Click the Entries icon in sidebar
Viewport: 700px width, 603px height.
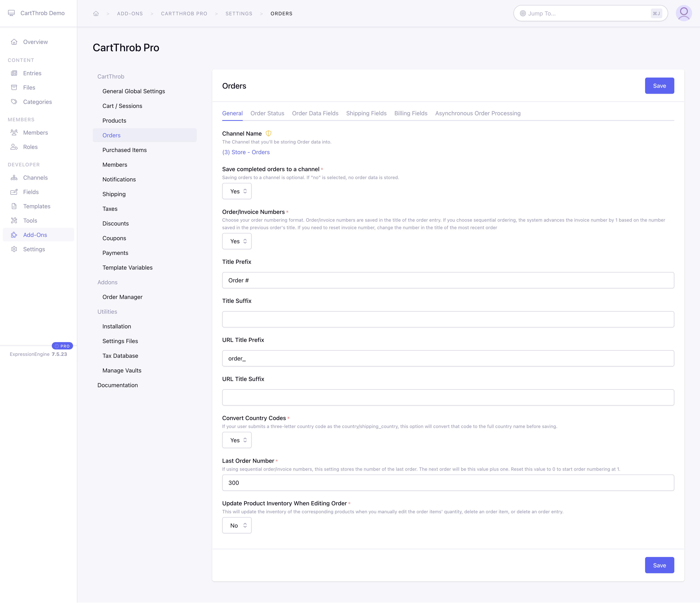coord(14,73)
